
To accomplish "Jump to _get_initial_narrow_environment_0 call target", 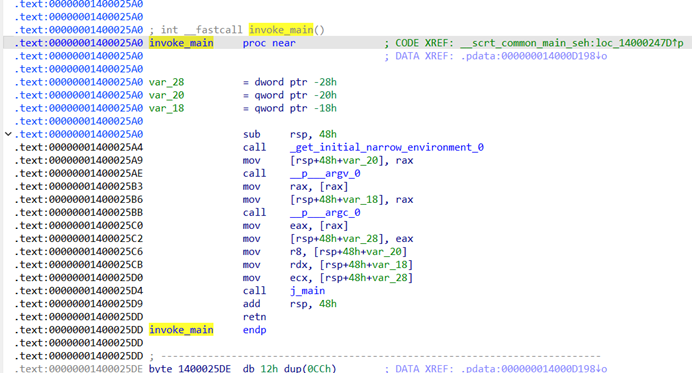I will (387, 147).
